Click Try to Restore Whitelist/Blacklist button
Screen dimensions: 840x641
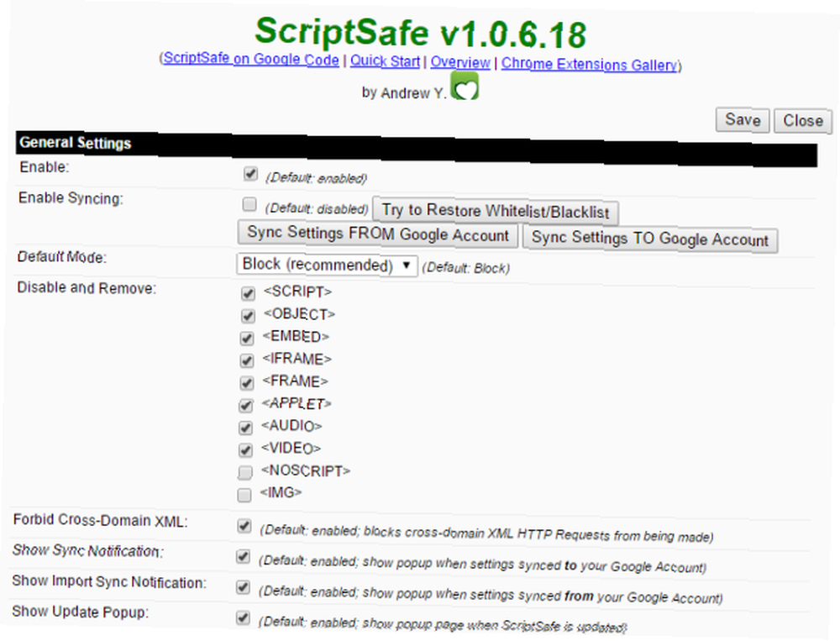tap(496, 211)
